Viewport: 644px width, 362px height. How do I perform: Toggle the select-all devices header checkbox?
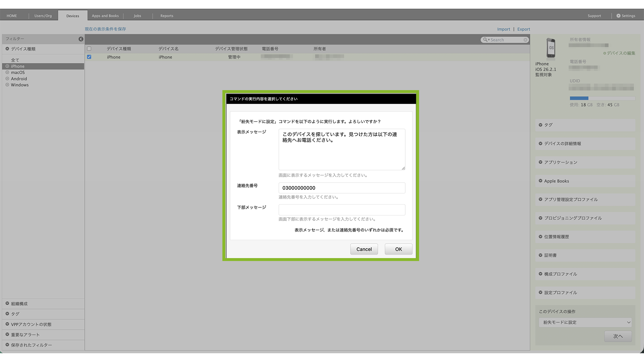(89, 49)
